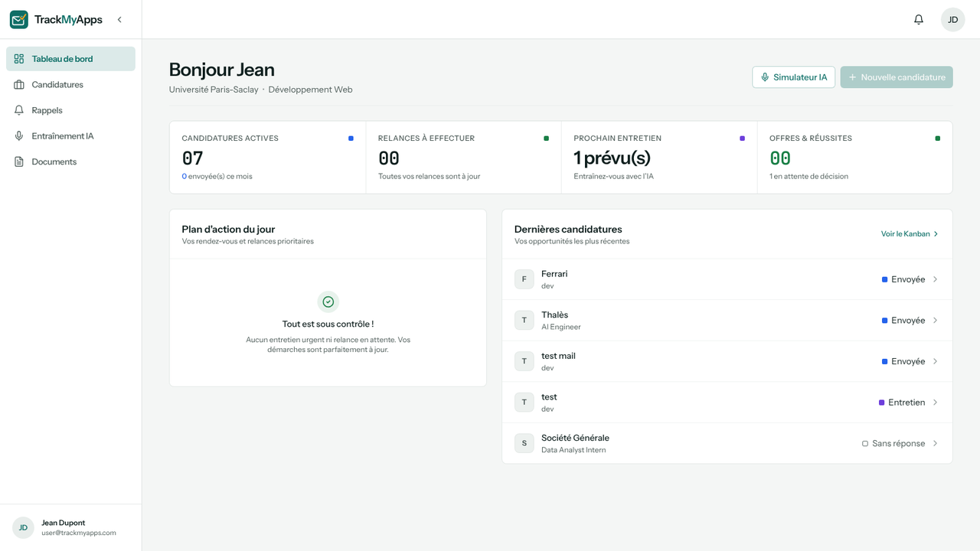
Task: Click the '1 prévu(s)' next interview value
Action: pyautogui.click(x=612, y=158)
